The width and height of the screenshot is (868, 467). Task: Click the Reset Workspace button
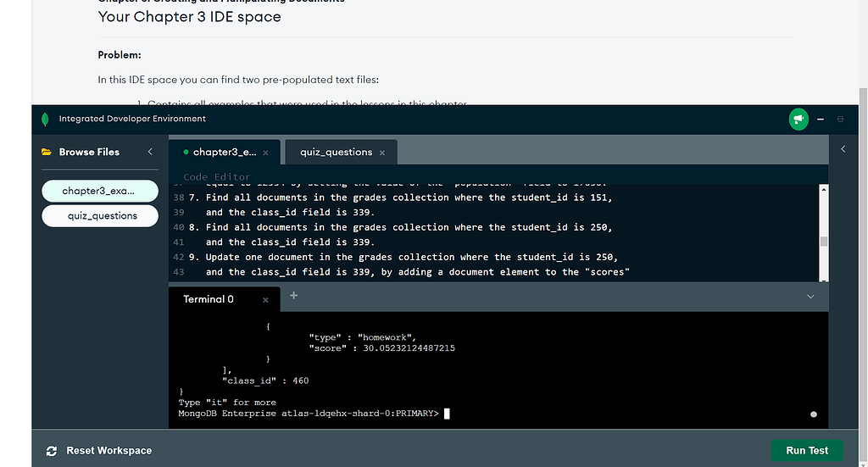pos(108,451)
